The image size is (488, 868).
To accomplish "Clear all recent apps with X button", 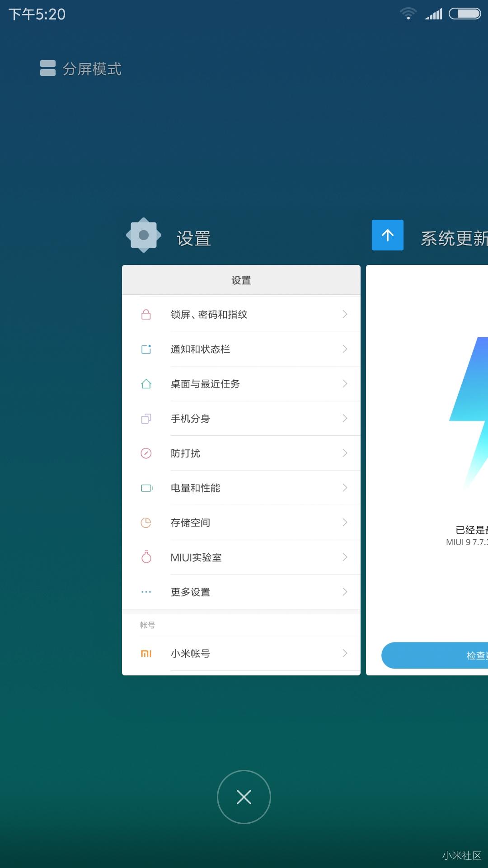I will (244, 797).
